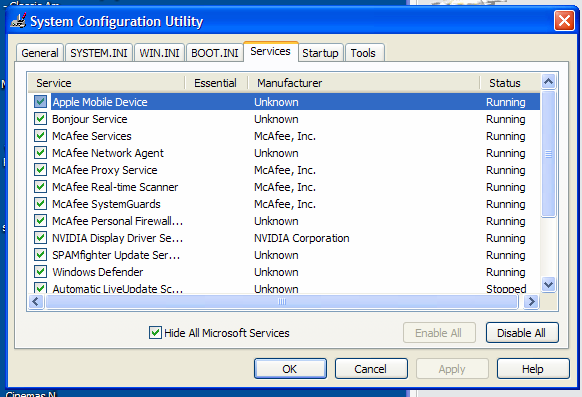The width and height of the screenshot is (582, 397).
Task: Uncheck SPAMfighter Update Service
Action: (40, 255)
